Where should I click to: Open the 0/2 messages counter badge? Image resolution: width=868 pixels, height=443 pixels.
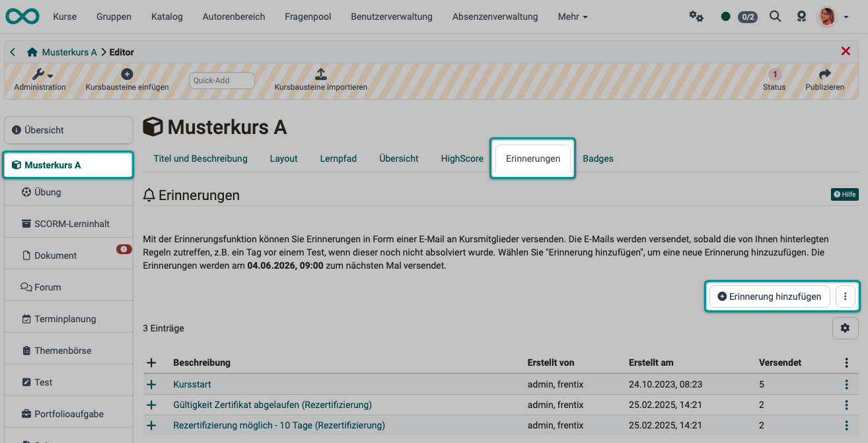747,17
